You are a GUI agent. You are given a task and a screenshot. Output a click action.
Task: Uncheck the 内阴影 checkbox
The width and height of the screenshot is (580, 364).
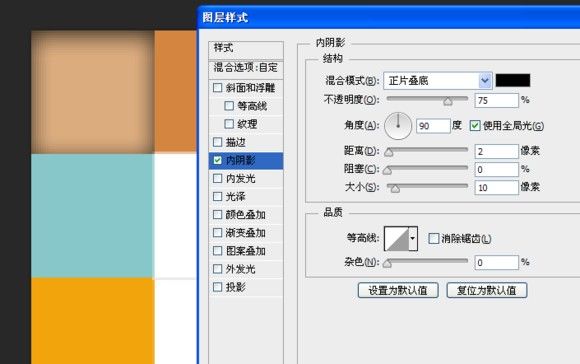[218, 160]
